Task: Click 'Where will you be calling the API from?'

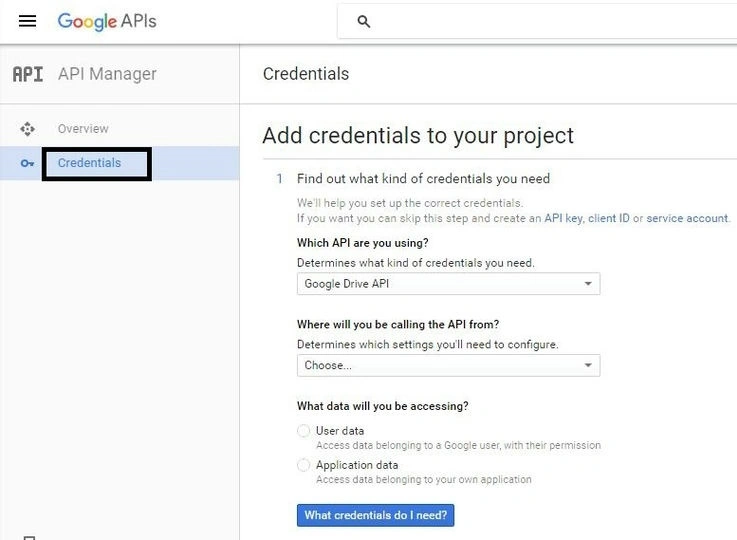Action: point(398,325)
